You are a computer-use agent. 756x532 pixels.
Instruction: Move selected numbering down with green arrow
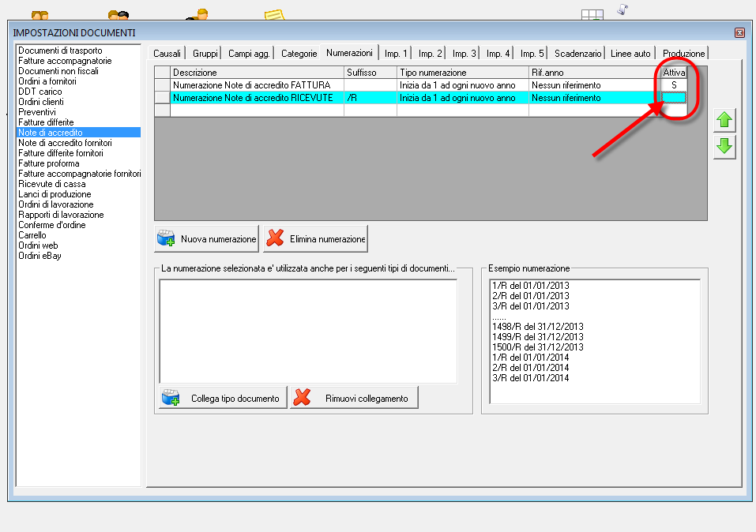point(724,147)
